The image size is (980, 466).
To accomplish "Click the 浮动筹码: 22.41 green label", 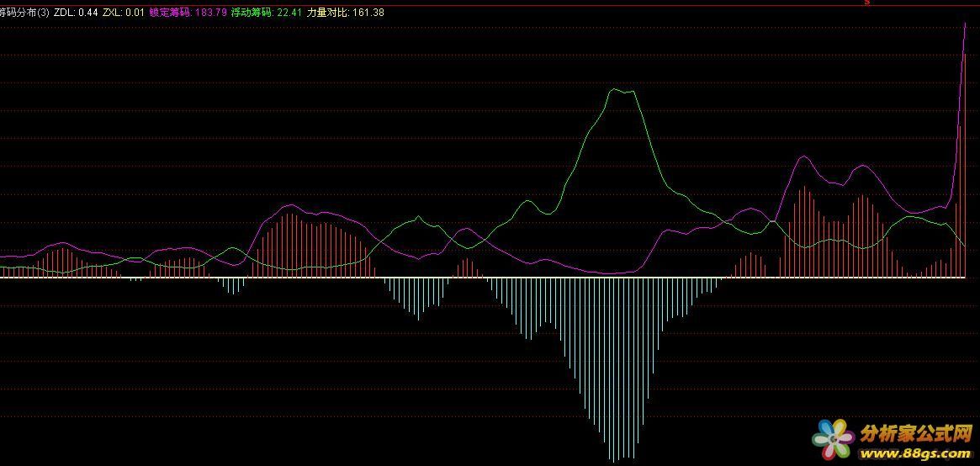I will (x=267, y=13).
